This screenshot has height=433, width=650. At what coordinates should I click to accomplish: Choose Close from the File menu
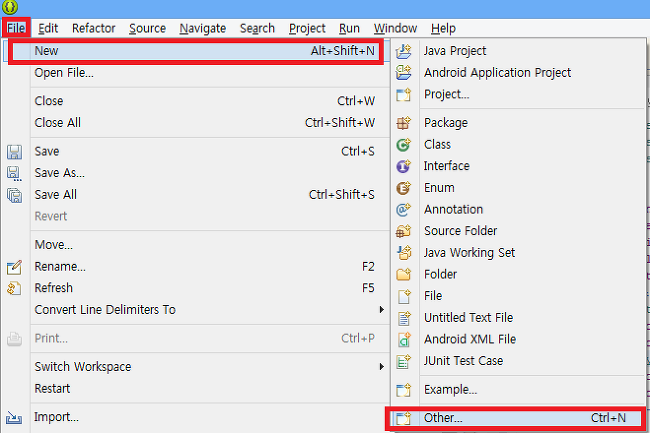pos(196,101)
